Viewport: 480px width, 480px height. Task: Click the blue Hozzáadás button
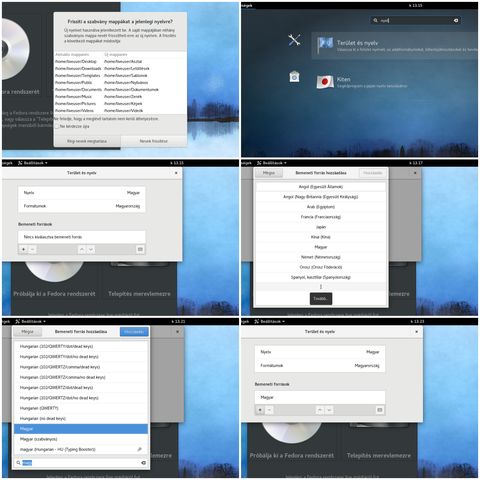pyautogui.click(x=134, y=332)
